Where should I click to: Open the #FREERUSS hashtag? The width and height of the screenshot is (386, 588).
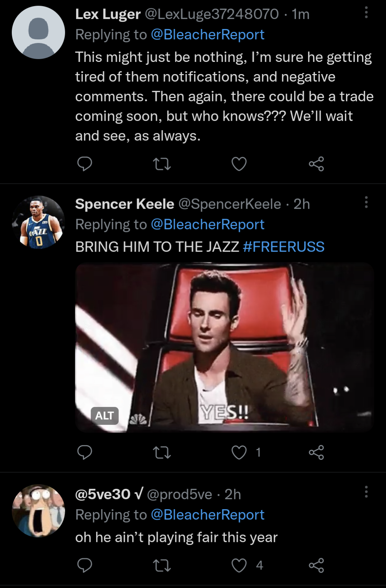coord(283,247)
